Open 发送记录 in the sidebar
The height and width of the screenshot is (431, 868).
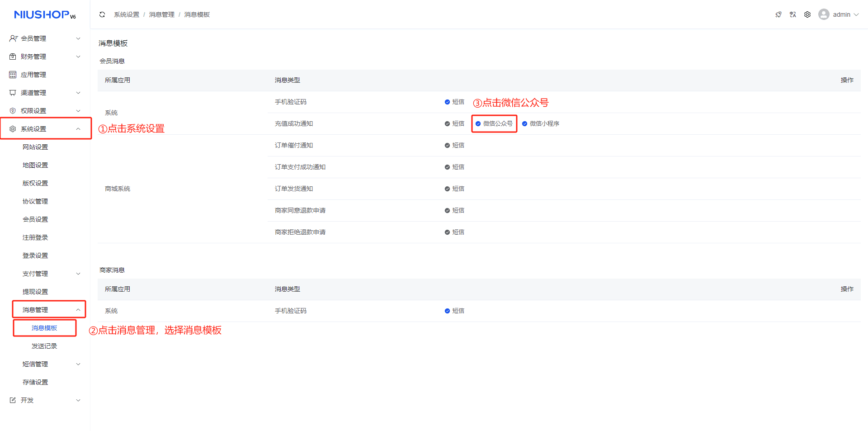44,346
